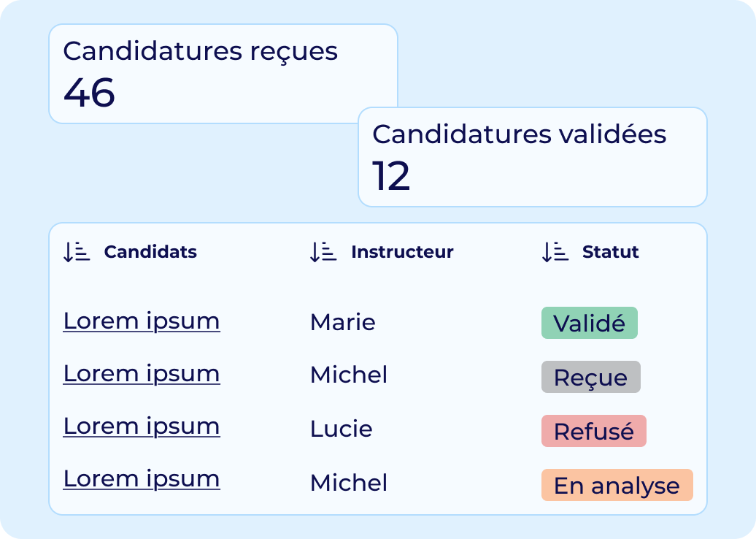Click the Instructeur column sort icon

click(323, 252)
